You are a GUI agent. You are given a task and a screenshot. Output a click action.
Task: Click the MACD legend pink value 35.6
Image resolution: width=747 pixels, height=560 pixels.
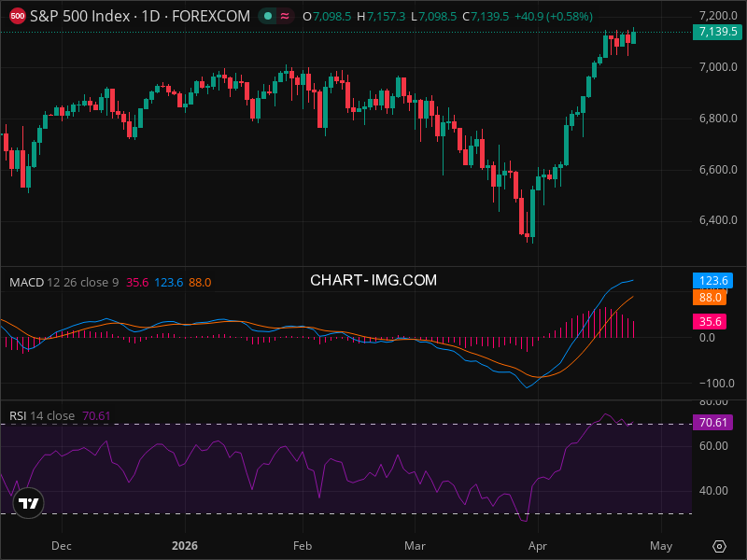tap(137, 283)
